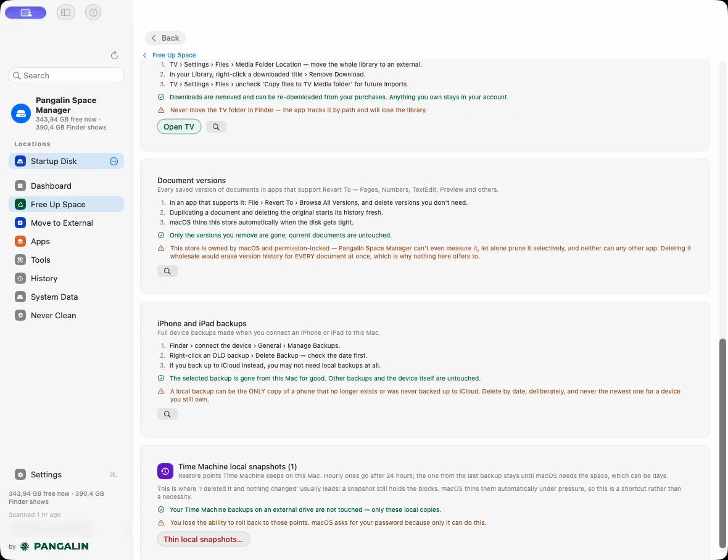The image size is (728, 560).
Task: Click the refresh arrow above the search field
Action: pos(114,56)
